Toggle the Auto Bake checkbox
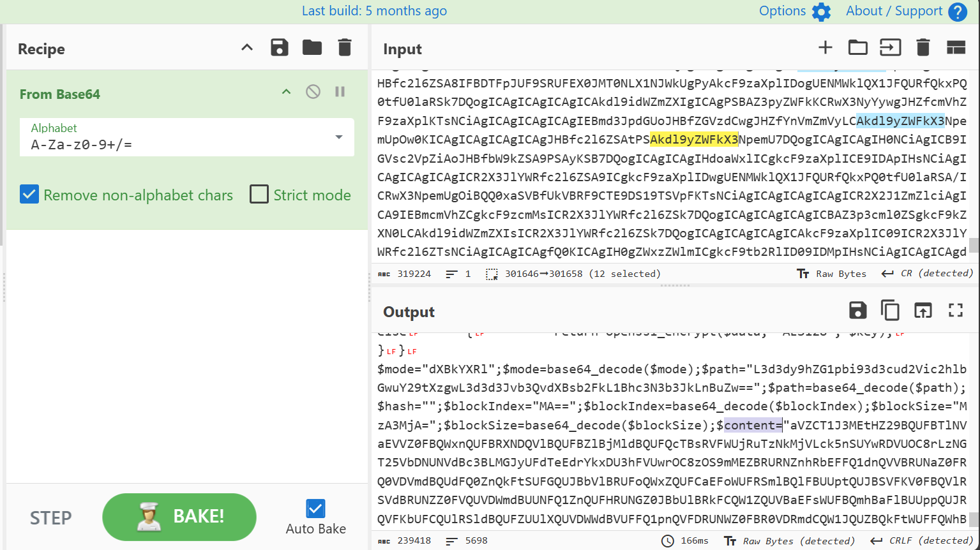980x550 pixels. 315,509
